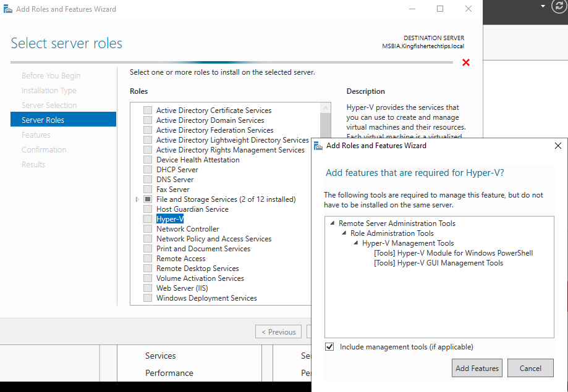The image size is (568, 392).
Task: Open the Server Manager header dropdown arrow
Action: pyautogui.click(x=543, y=6)
